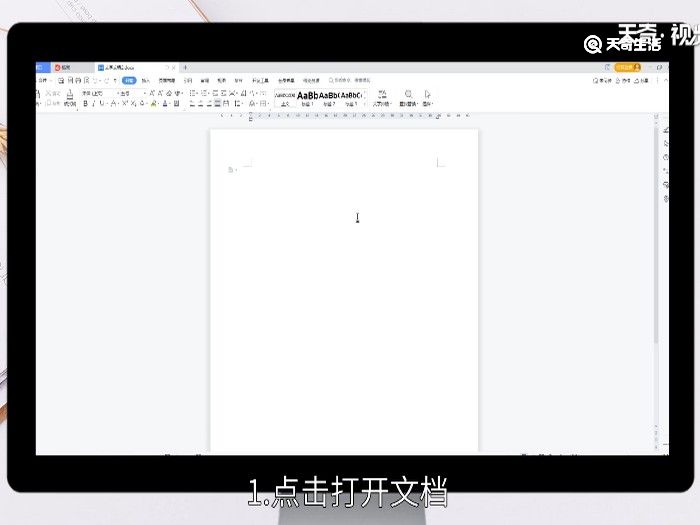The image size is (700, 525).
Task: Decrease font size with the A-down icon
Action: pyautogui.click(x=160, y=93)
